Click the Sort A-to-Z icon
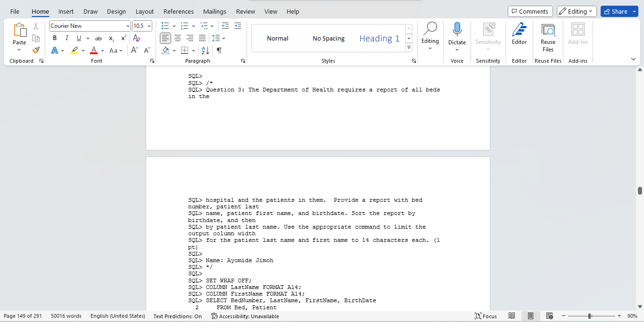The width and height of the screenshot is (644, 322). coord(205,50)
